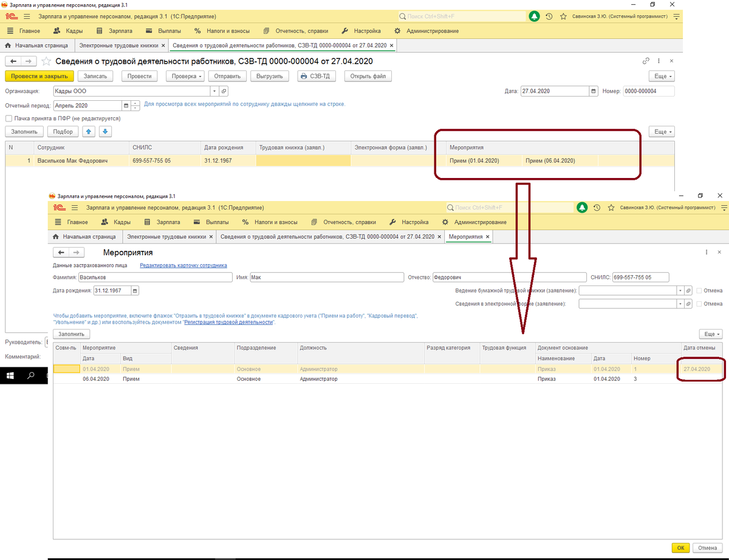Viewport: 729px width, 560px height.
Task: Open calendar for Отчетный период field
Action: point(126,106)
